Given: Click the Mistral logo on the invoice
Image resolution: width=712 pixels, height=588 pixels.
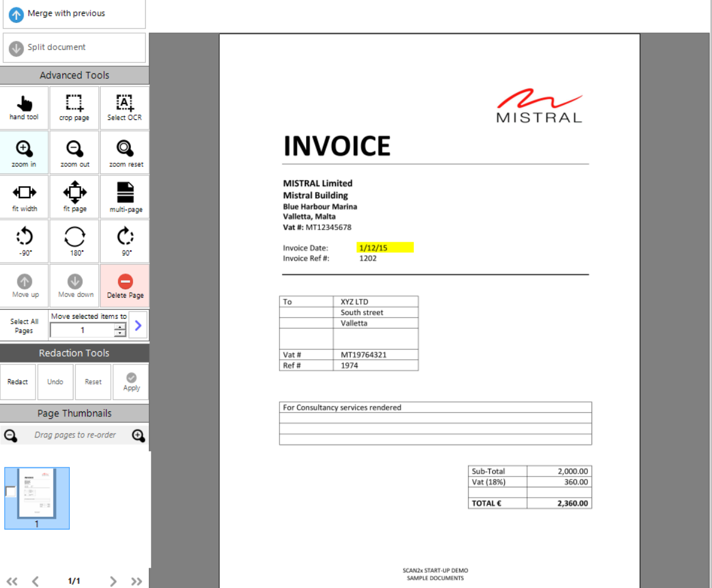Looking at the screenshot, I should click(x=539, y=106).
